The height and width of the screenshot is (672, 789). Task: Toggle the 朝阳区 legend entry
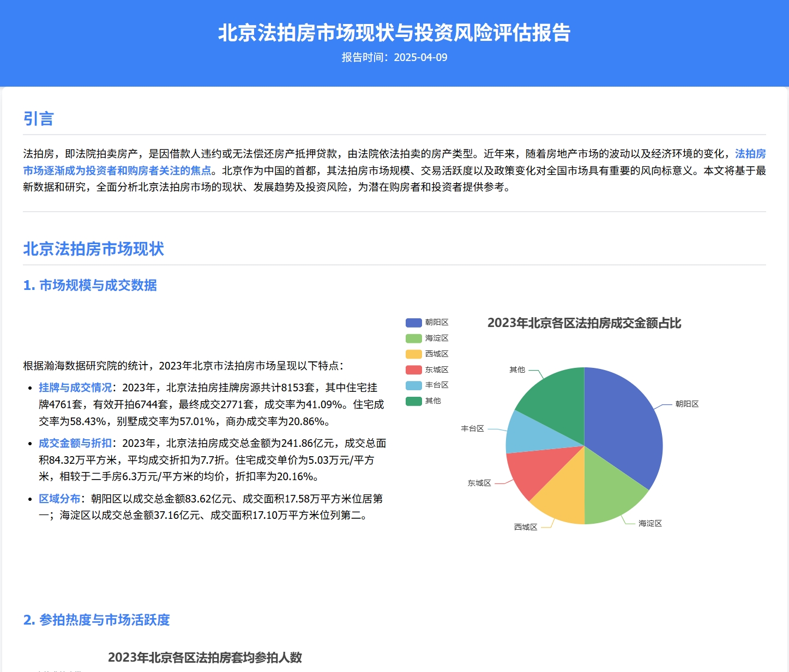pyautogui.click(x=427, y=323)
